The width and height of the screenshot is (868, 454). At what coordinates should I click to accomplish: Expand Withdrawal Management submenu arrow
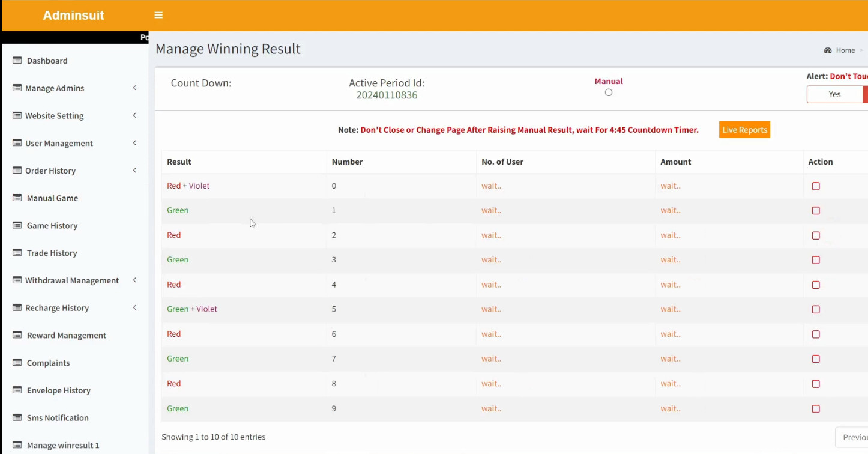[134, 280]
